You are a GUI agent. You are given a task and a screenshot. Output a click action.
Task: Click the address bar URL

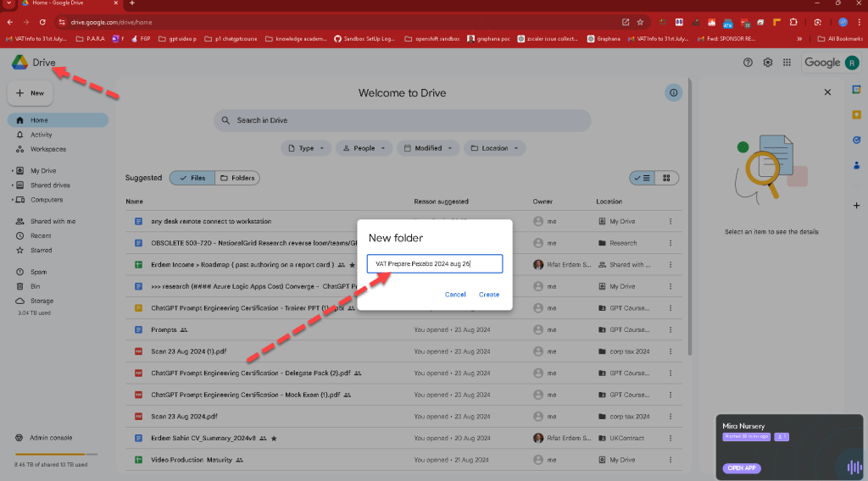click(111, 22)
